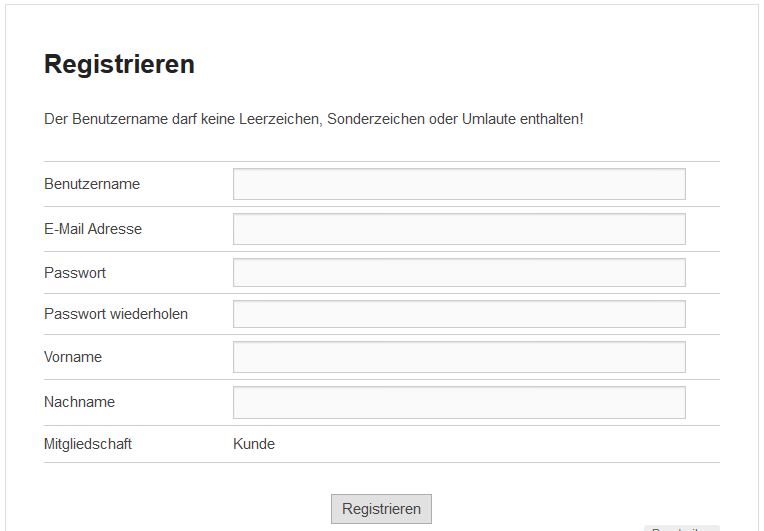Click the Passwort wiederholen label
This screenshot has height=531, width=764.
116,314
